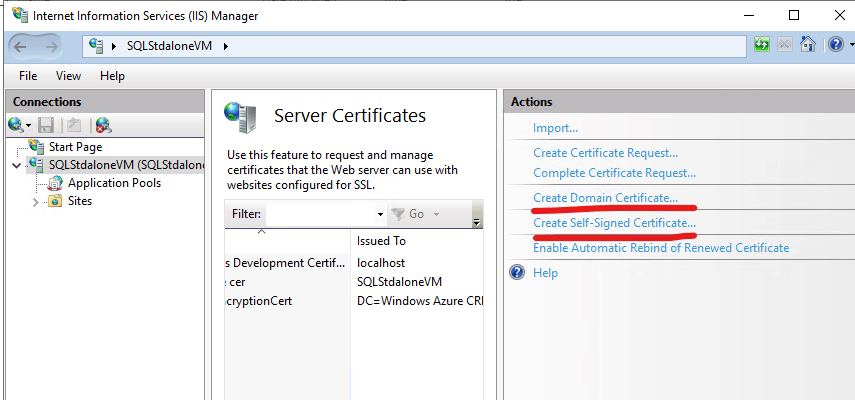Click the IIS Manager title bar icon
Image resolution: width=855 pixels, height=400 pixels.
click(20, 15)
